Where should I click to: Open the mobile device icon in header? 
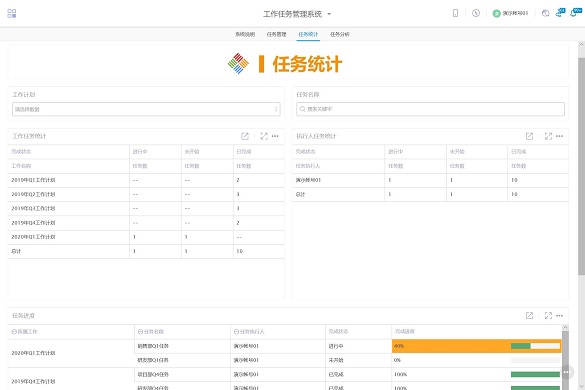(455, 13)
